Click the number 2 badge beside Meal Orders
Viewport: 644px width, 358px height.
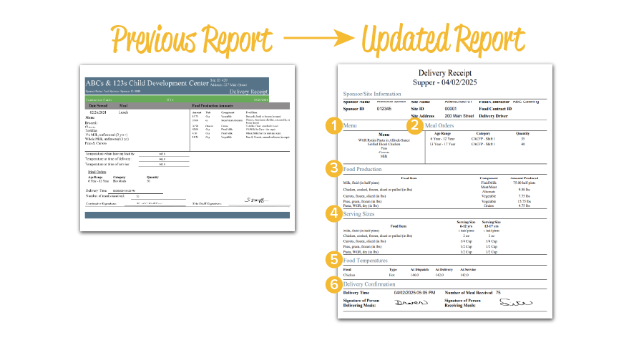(414, 125)
